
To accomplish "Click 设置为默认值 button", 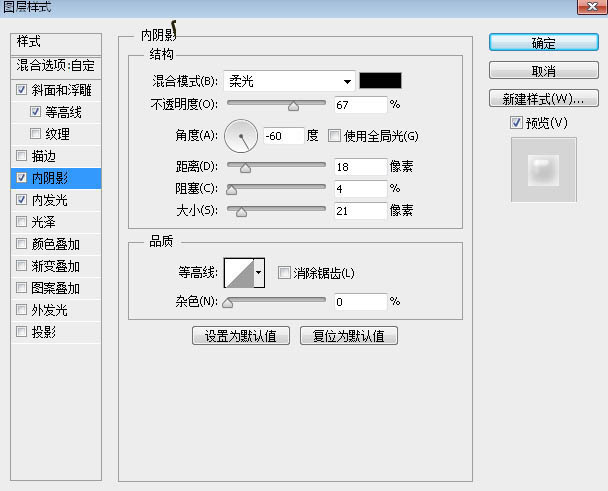I will 241,336.
